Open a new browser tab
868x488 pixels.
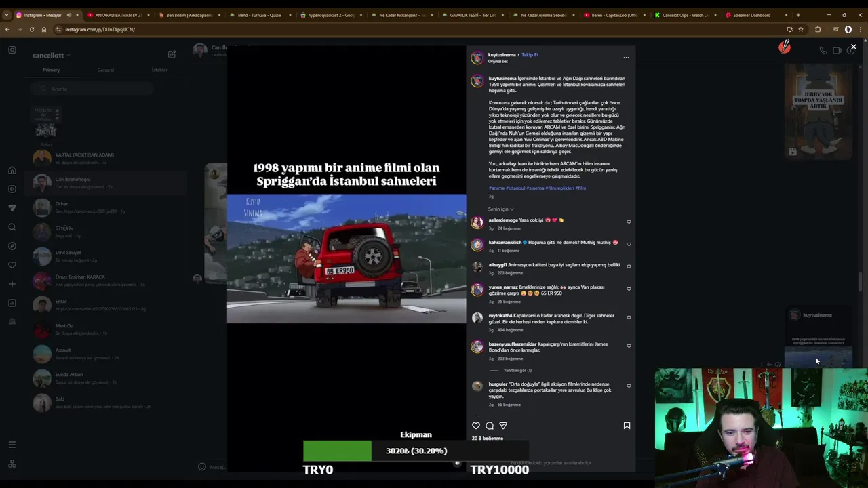[797, 15]
